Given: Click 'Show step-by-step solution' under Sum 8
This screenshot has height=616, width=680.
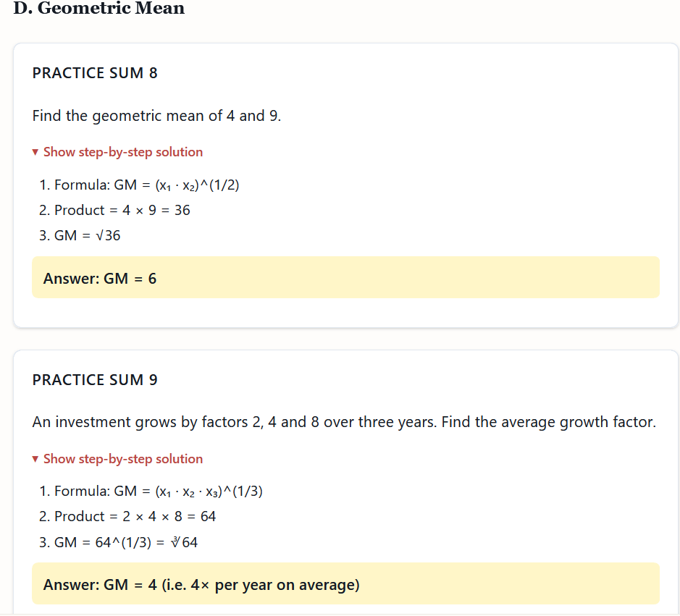Looking at the screenshot, I should [x=122, y=152].
